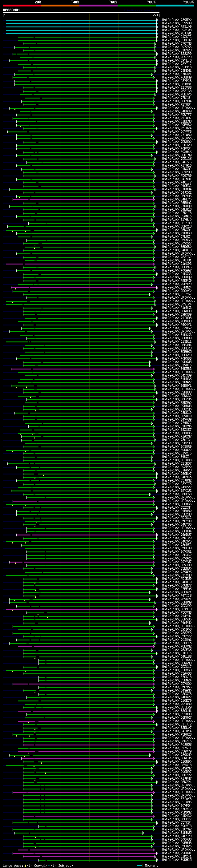Select the UniRef100_B1MBW5 label
This screenshot has height=868, width=197.
click(x=176, y=833)
